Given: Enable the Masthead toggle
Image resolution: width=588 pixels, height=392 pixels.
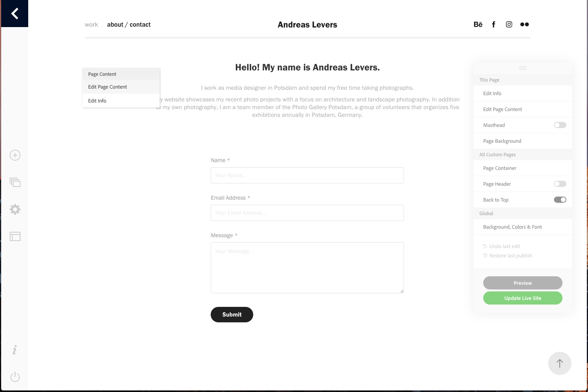Looking at the screenshot, I should [x=560, y=125].
